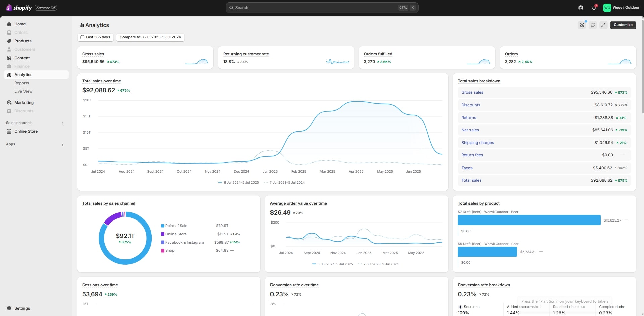This screenshot has height=316, width=644.
Task: Click the Sessions funnel step icon
Action: (460, 307)
